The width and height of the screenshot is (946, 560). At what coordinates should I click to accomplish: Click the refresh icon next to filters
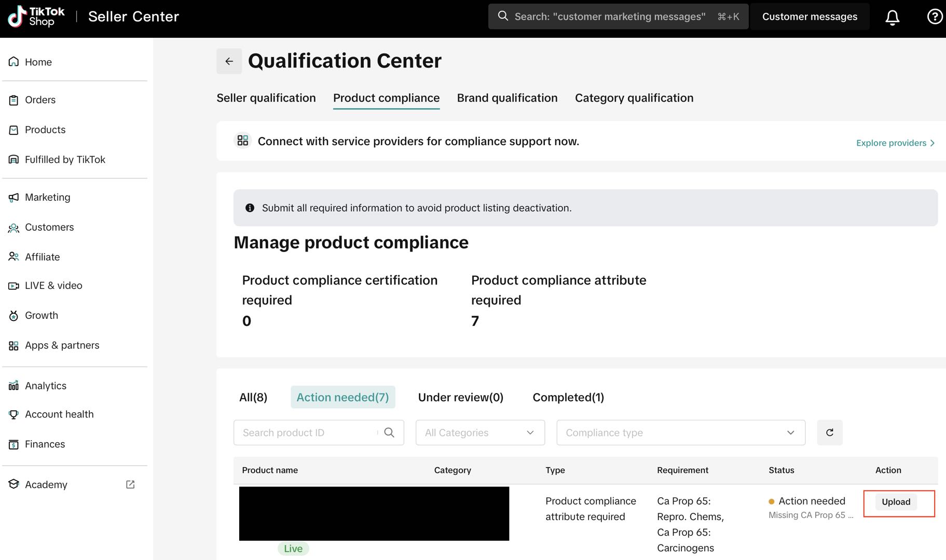click(829, 432)
